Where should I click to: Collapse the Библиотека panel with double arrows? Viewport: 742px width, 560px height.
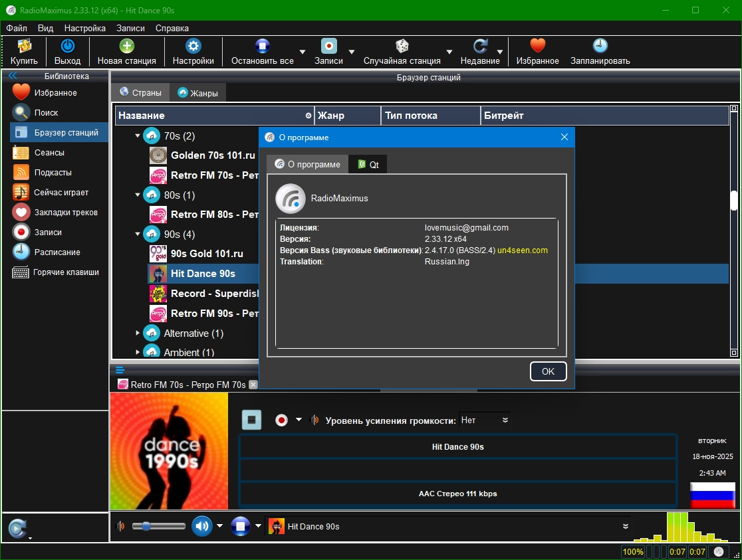pos(13,76)
